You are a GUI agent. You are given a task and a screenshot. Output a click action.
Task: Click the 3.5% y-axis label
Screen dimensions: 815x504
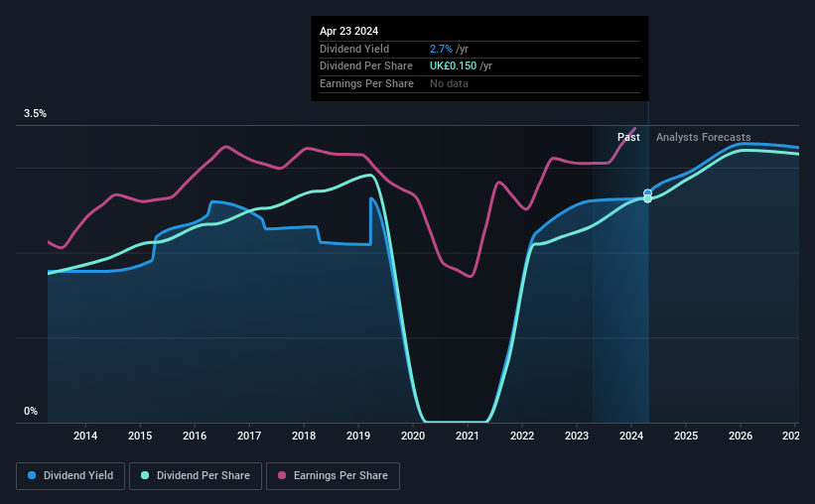(35, 114)
